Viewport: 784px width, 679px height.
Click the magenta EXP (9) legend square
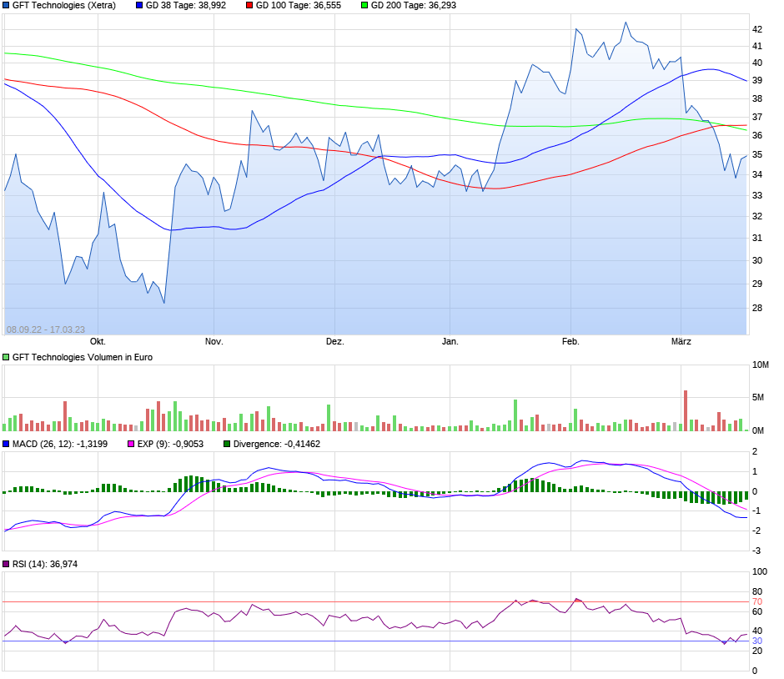click(131, 444)
